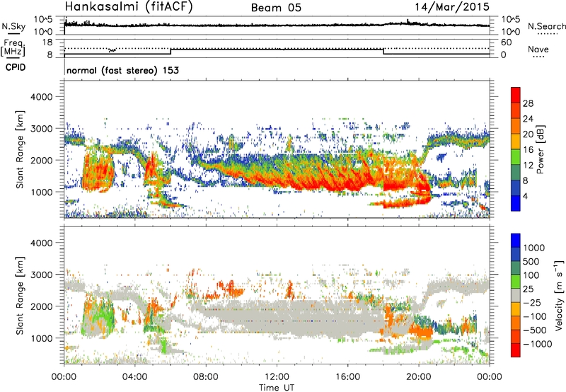Click the "-500" tick on velocity colorbar
566x392 pixels.
click(535, 330)
